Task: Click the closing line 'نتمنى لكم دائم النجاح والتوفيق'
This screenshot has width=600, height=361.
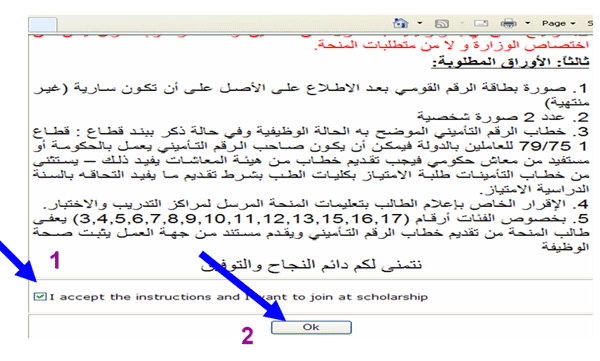Action: click(x=311, y=265)
